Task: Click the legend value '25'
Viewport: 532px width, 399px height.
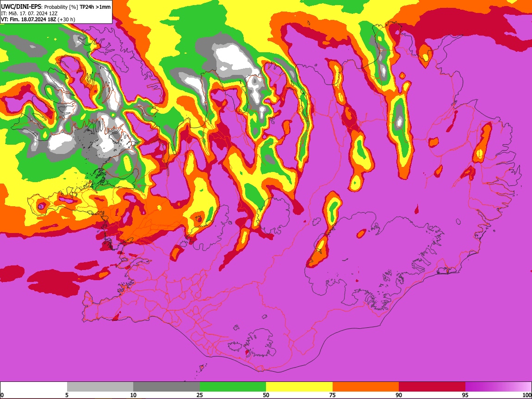Action: tap(200, 395)
